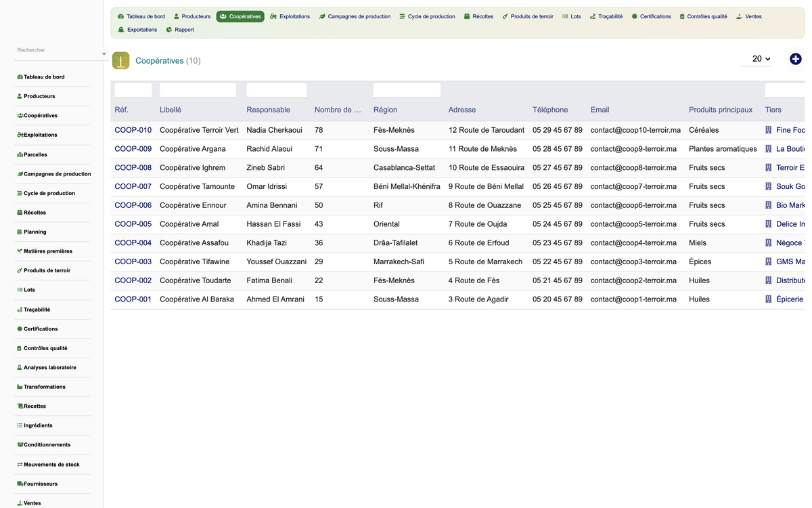Open Lots in the sidebar
This screenshot has width=812, height=508.
tap(29, 290)
